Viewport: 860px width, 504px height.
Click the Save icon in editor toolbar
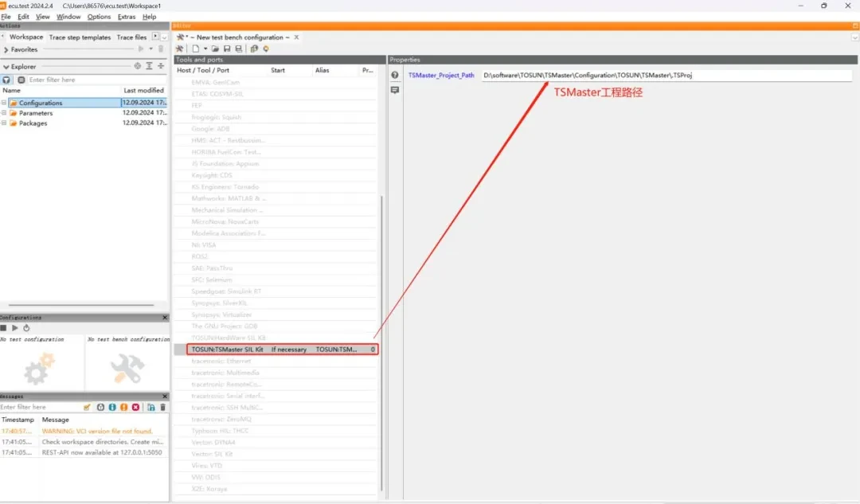coord(227,49)
